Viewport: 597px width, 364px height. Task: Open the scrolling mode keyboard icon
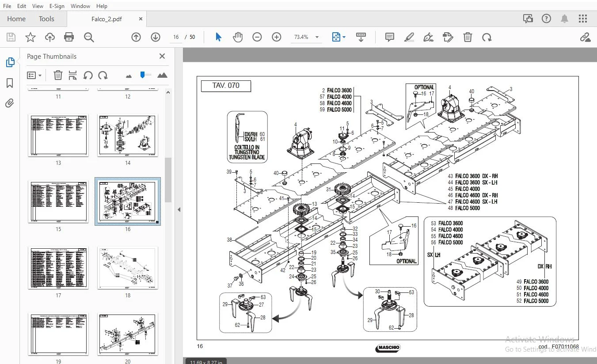361,37
